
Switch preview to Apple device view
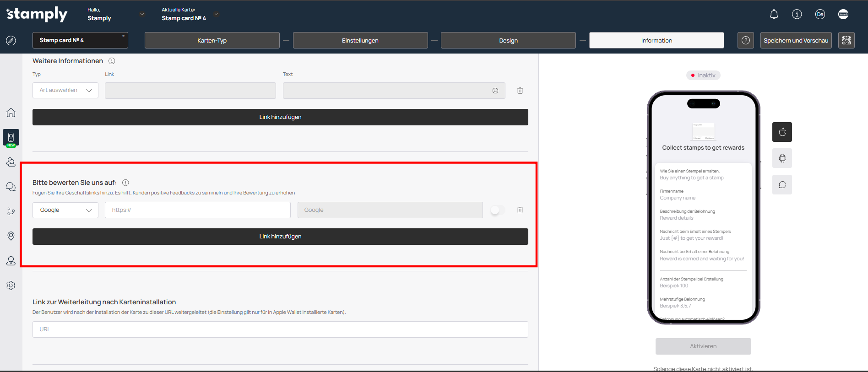point(782,132)
